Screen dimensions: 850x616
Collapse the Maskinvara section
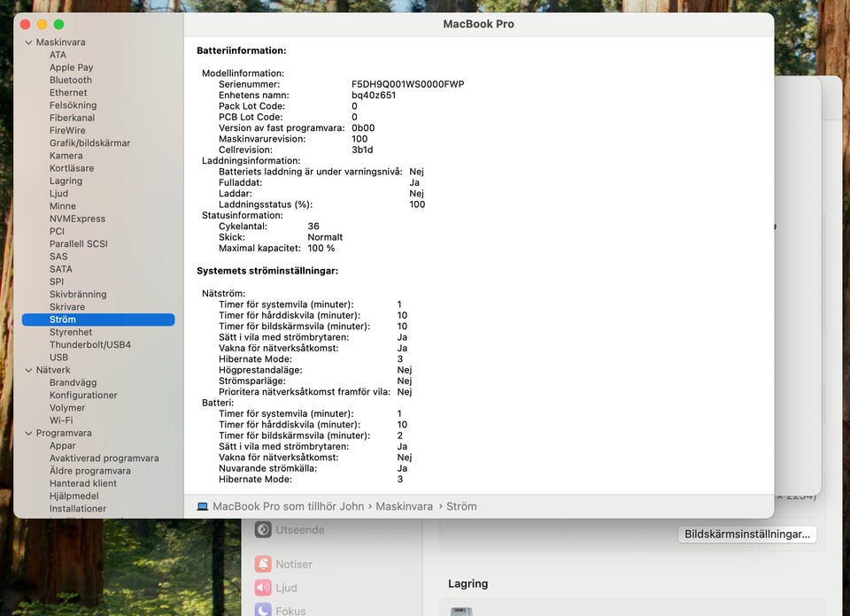click(x=28, y=42)
